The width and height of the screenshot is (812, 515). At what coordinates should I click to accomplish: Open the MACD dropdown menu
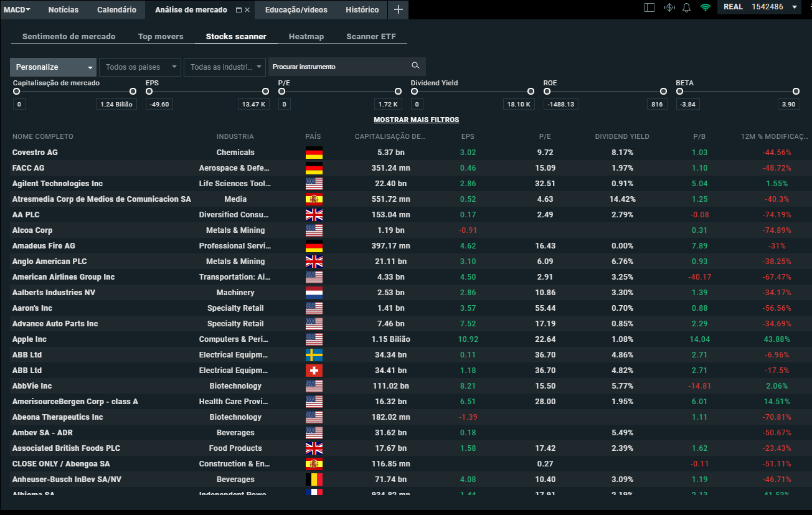coord(17,9)
